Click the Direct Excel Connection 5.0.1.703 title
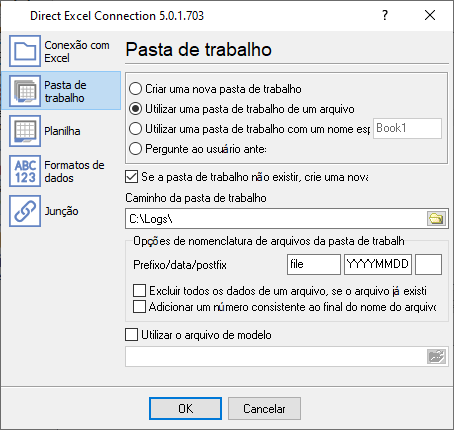454x430 pixels. 117,16
